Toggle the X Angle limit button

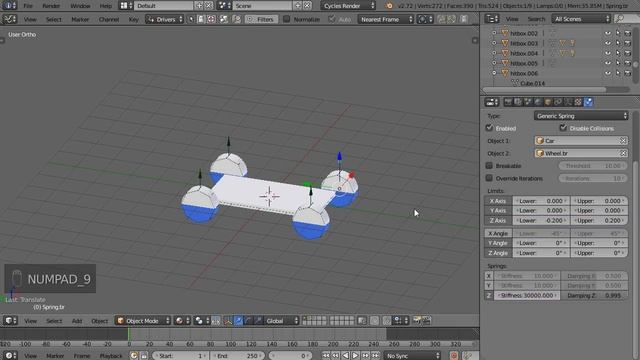click(x=498, y=233)
